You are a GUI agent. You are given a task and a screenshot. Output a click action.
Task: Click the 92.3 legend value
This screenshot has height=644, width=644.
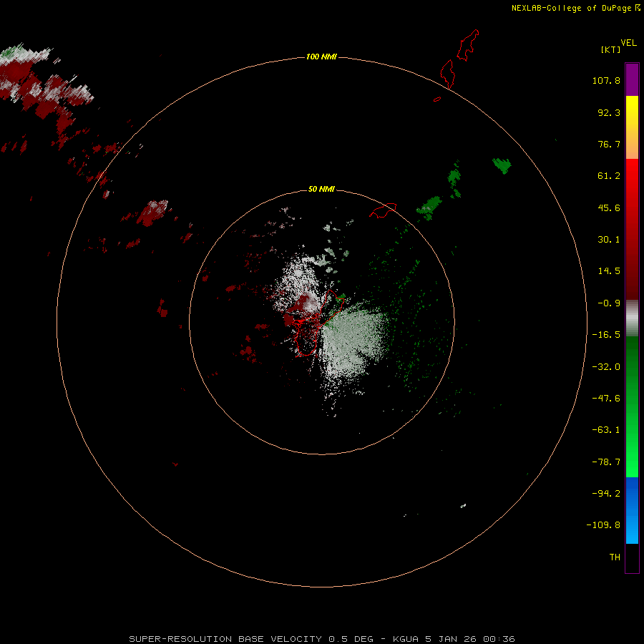(609, 112)
